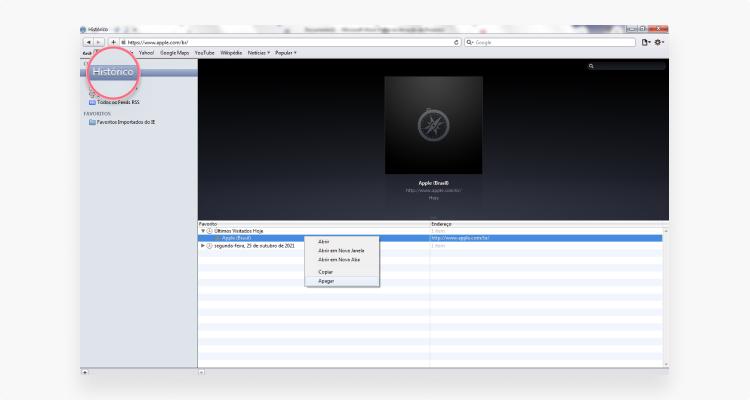Image resolution: width=750 pixels, height=400 pixels.
Task: Collapse the Últimos Visitados Hoje group
Action: [203, 231]
